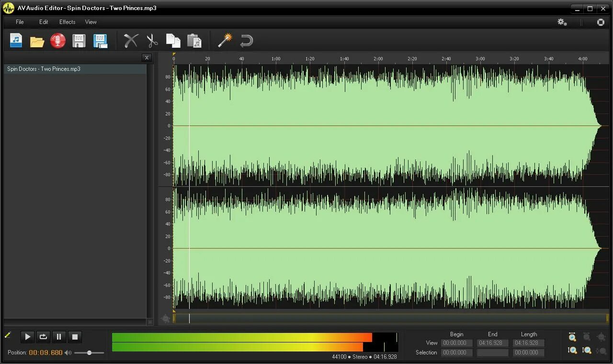Click the file list vertical scrollbar
Image resolution: width=613 pixels, height=364 pixels.
150,190
